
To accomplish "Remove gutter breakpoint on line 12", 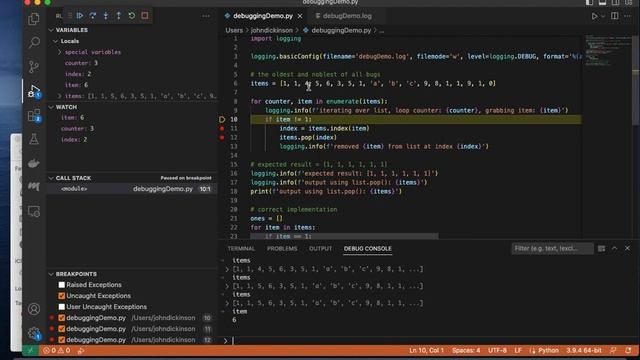I will pos(222,137).
